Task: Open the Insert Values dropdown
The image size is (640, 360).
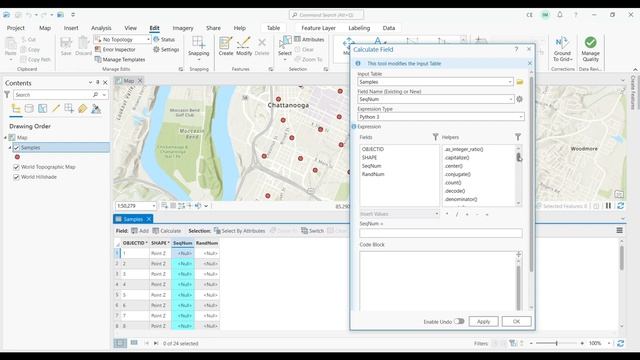Action: (436, 214)
